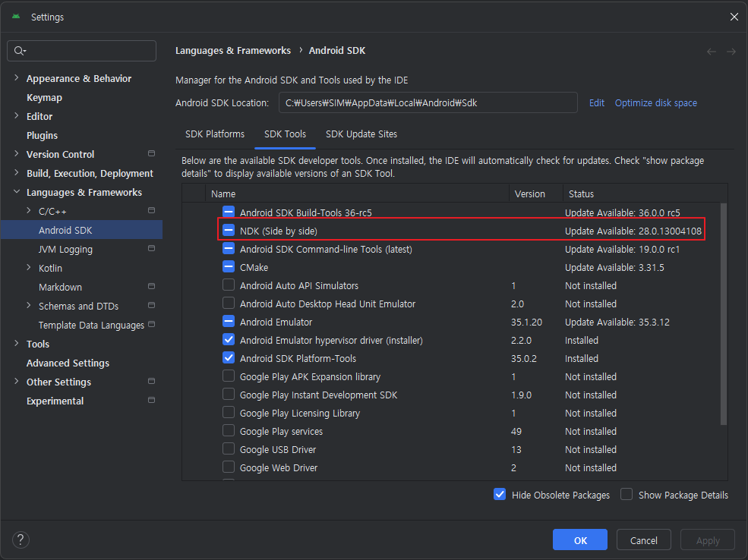
Task: Click the Optimize disk space link
Action: tap(655, 103)
